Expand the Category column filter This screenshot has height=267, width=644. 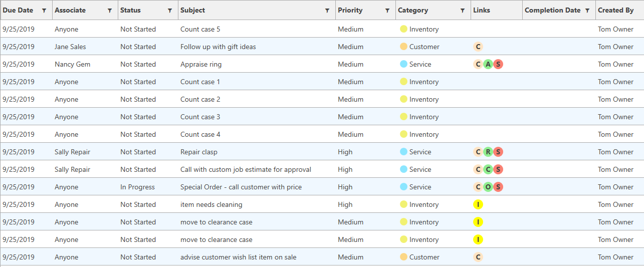click(462, 11)
